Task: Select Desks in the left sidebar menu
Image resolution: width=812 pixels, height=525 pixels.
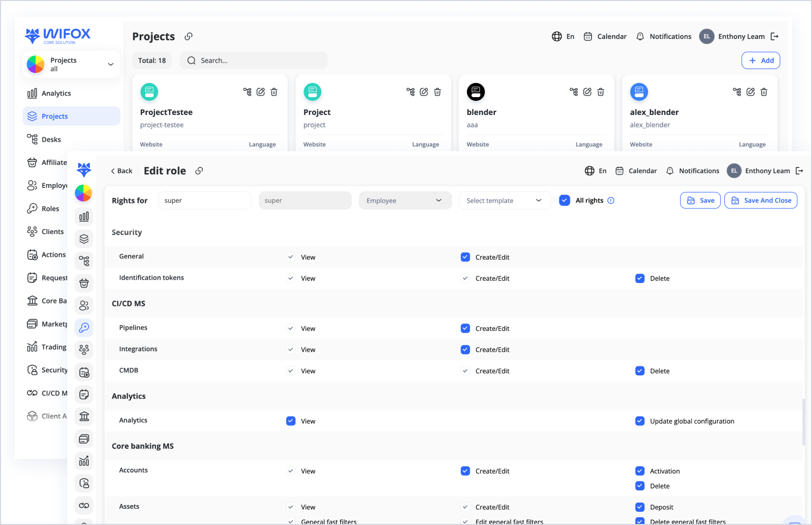Action: [x=51, y=140]
